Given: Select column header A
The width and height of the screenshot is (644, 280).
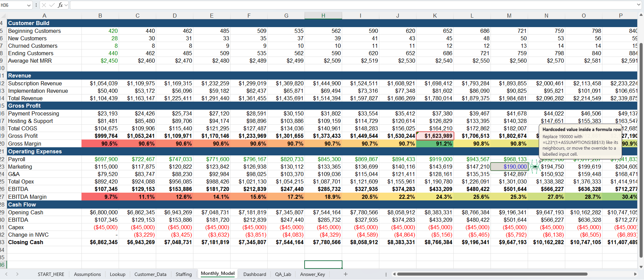Looking at the screenshot, I should [44, 16].
